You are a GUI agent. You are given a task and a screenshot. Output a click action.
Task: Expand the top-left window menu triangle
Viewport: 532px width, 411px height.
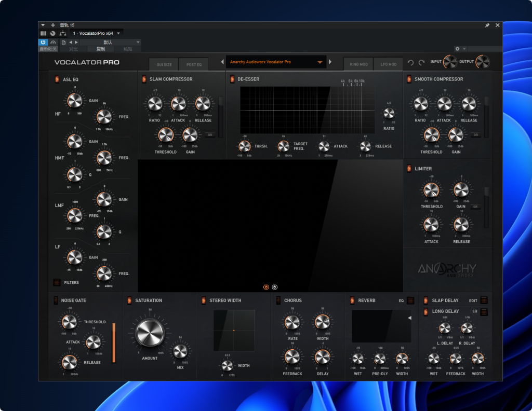[x=43, y=25]
